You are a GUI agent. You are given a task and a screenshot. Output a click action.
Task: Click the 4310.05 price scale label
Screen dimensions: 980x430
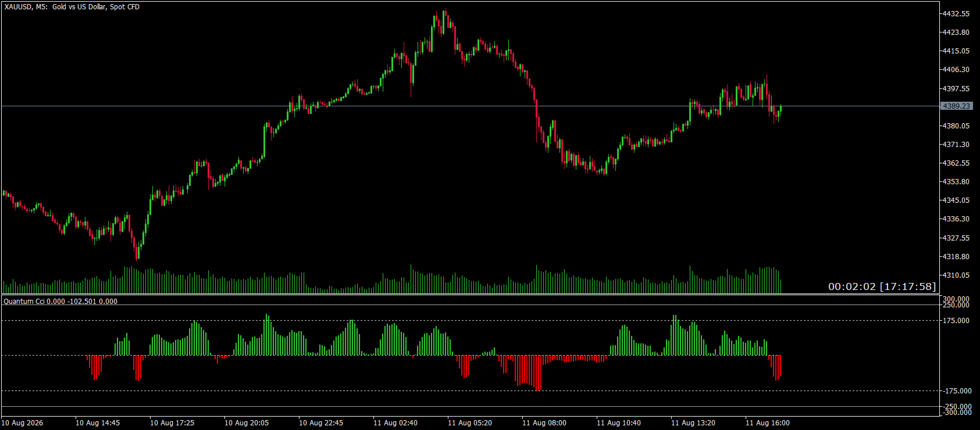click(x=956, y=275)
